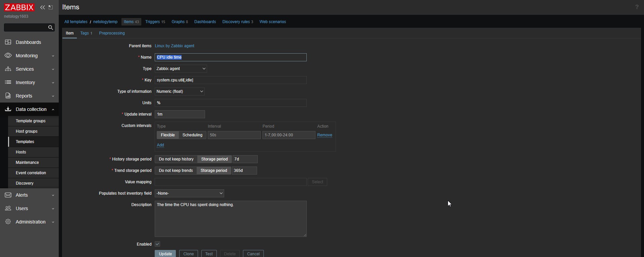Click the Zabbix logo
Image resolution: width=644 pixels, height=257 pixels.
(x=19, y=7)
